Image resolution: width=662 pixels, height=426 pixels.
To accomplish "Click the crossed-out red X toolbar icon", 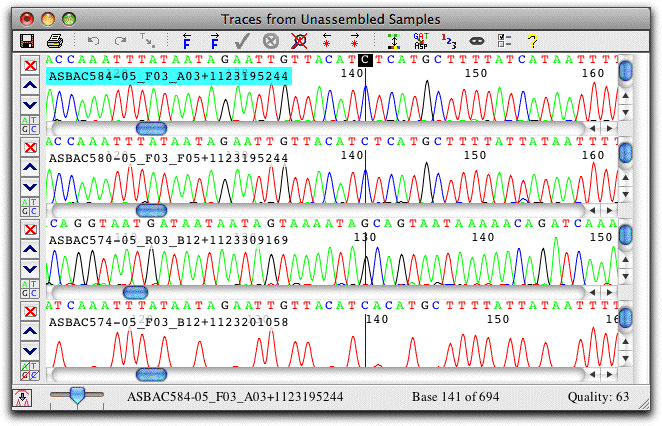I will [299, 41].
